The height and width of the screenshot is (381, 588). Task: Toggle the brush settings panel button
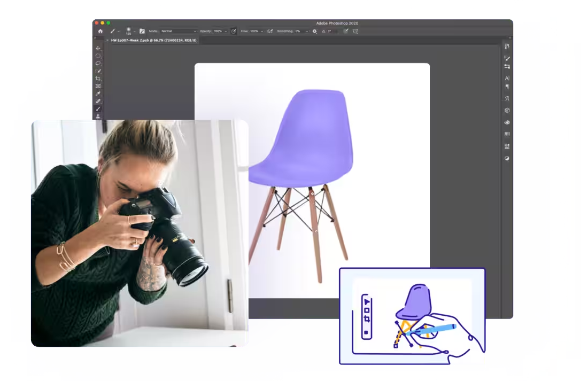coord(142,31)
